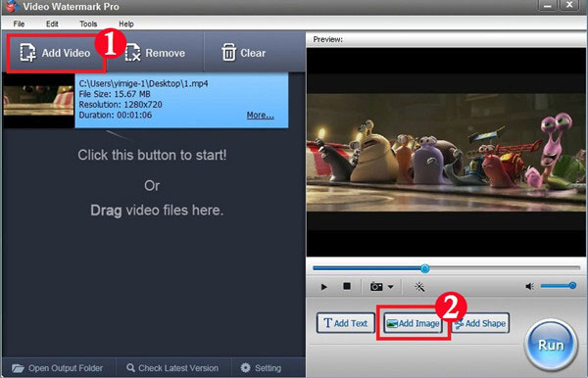
Task: Select the C:\Users\yimige-1\Desktop\1.mp4 path text
Action: click(x=143, y=83)
